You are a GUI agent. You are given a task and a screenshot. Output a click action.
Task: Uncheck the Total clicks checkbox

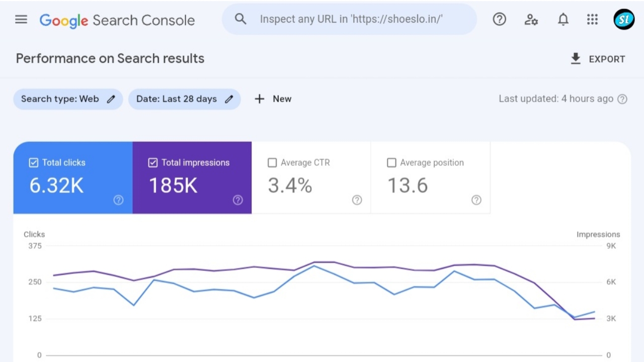coord(33,162)
